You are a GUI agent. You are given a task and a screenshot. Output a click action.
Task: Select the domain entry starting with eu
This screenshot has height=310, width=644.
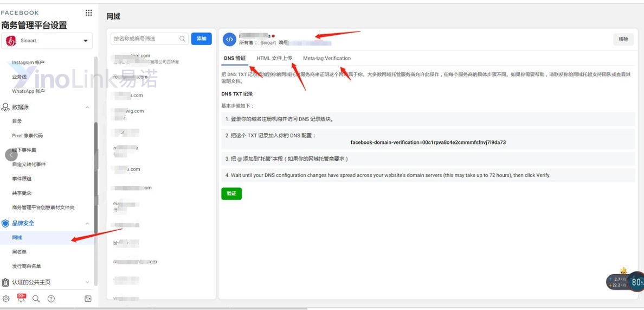tap(126, 206)
